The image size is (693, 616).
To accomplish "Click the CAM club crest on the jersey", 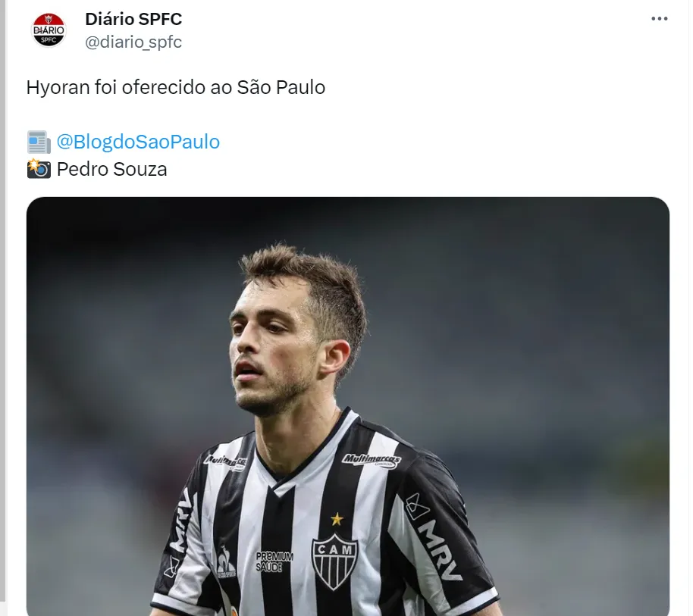I will point(334,561).
